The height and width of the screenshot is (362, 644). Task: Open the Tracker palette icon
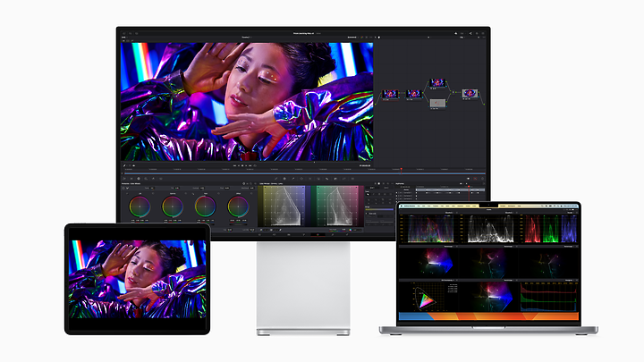(x=310, y=179)
